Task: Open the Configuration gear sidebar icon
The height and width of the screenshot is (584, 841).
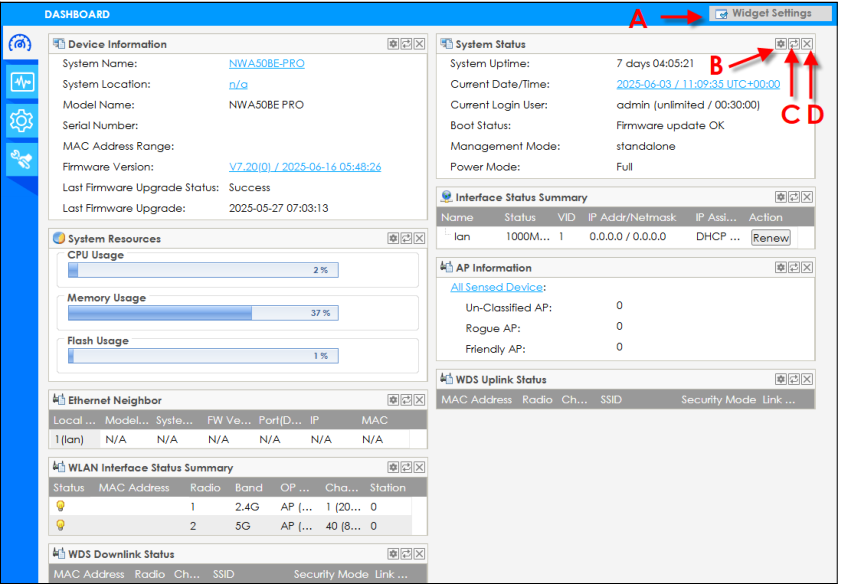Action: click(20, 121)
